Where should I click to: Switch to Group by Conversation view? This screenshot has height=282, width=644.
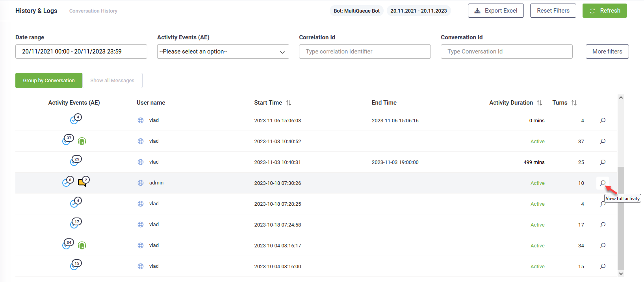coord(49,81)
